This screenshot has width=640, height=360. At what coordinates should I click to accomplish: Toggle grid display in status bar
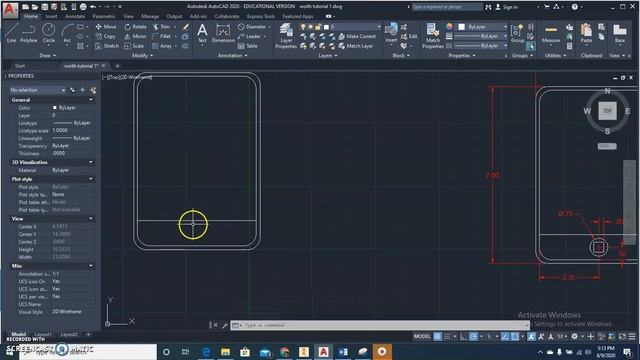pos(438,336)
